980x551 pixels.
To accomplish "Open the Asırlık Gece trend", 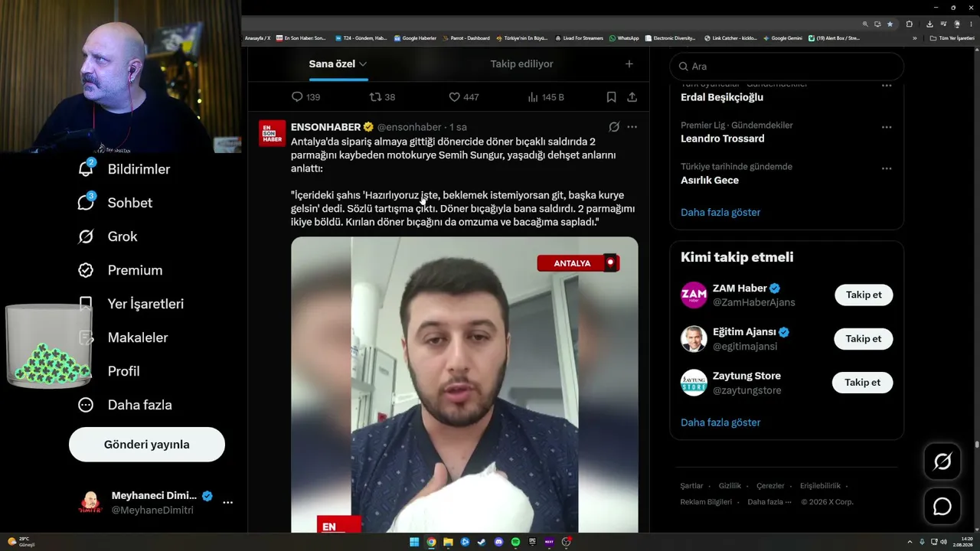I will coord(710,181).
